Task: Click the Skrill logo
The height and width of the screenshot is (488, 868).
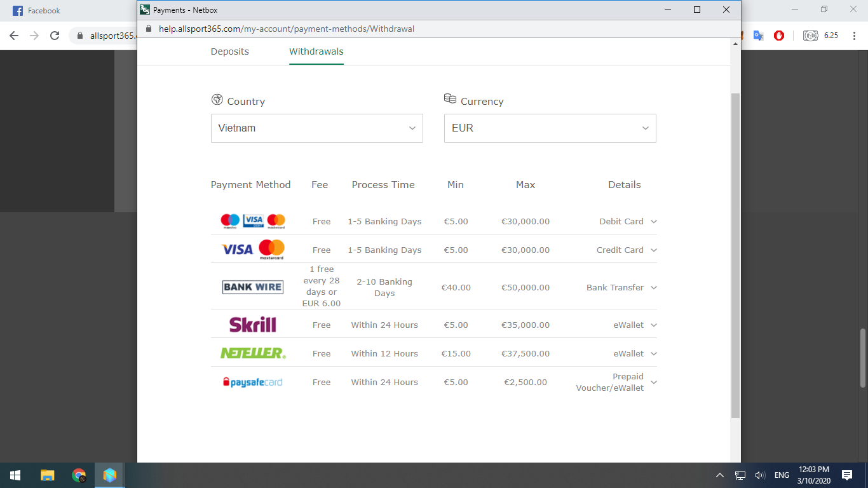Action: coord(253,325)
